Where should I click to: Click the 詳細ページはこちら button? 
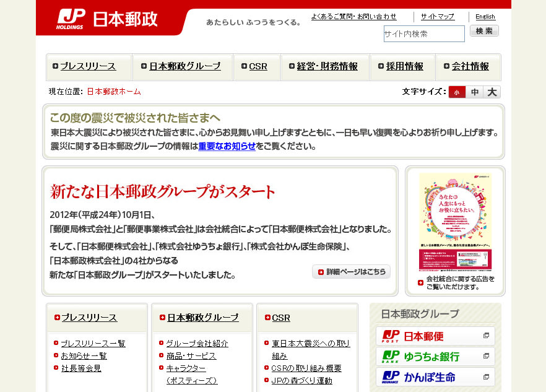[x=352, y=272]
